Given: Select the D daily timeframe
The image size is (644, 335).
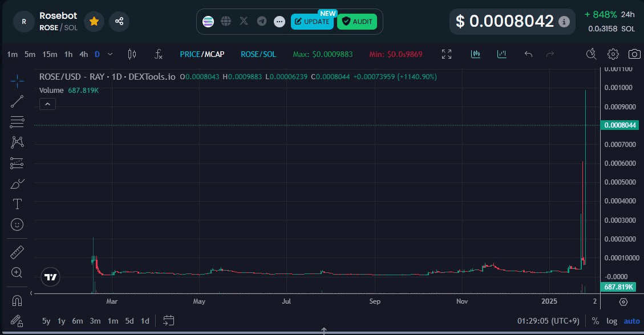Looking at the screenshot, I should point(98,54).
